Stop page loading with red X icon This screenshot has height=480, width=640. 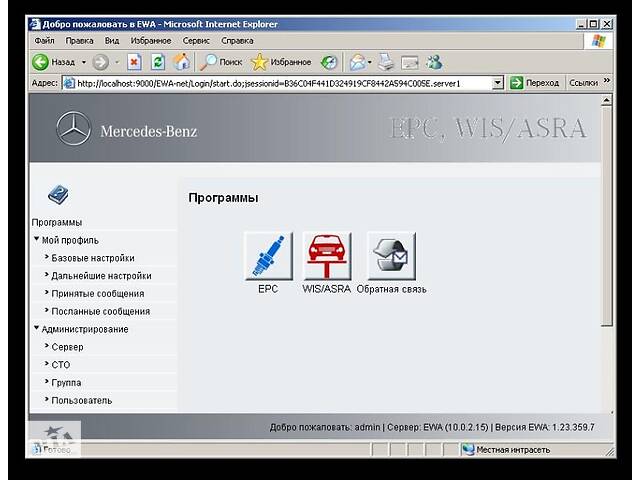coord(134,62)
